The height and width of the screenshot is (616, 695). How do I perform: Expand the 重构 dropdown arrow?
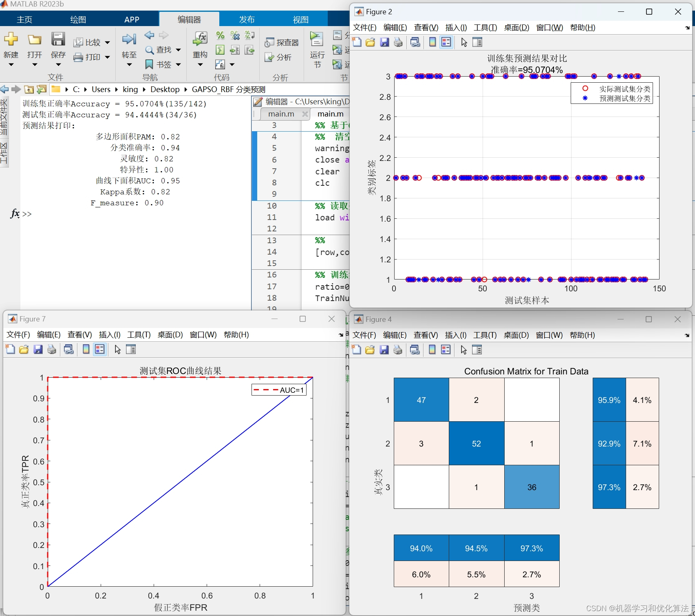(x=200, y=64)
